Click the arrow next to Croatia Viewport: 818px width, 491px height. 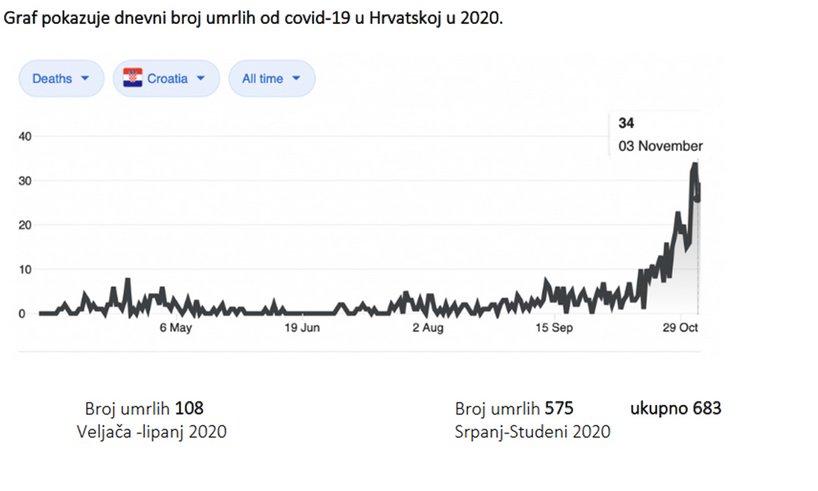201,78
